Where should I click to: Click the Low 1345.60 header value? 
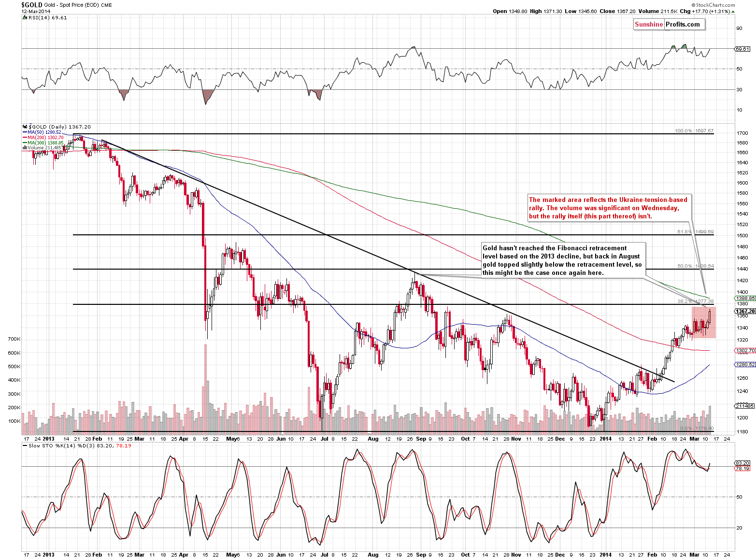(x=581, y=11)
